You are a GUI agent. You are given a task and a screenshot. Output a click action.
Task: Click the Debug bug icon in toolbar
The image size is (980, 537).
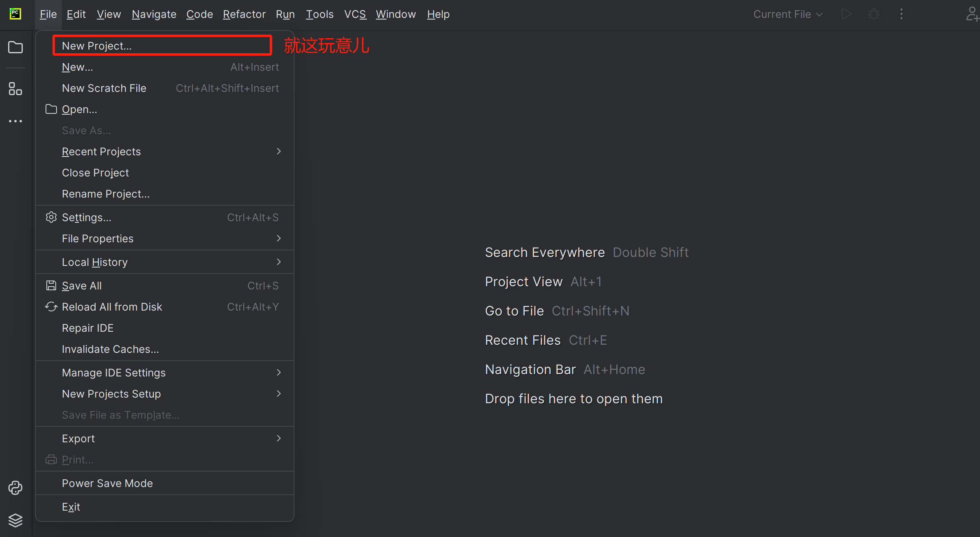pyautogui.click(x=874, y=14)
